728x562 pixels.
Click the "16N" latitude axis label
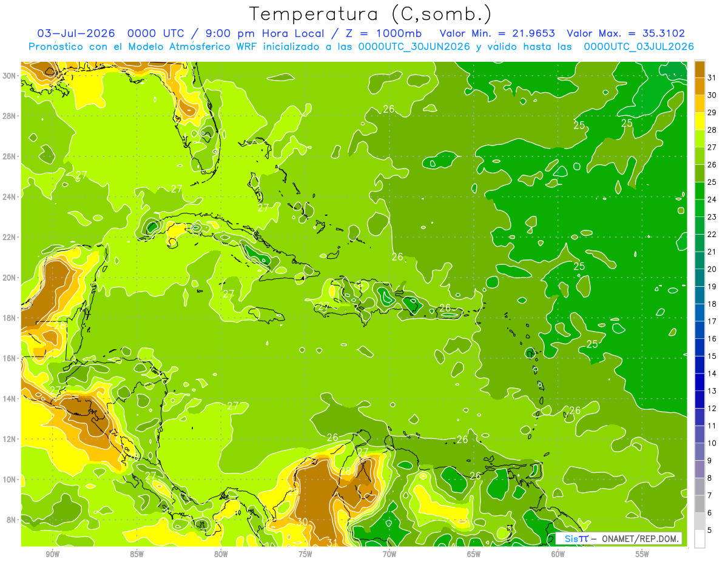click(x=10, y=358)
